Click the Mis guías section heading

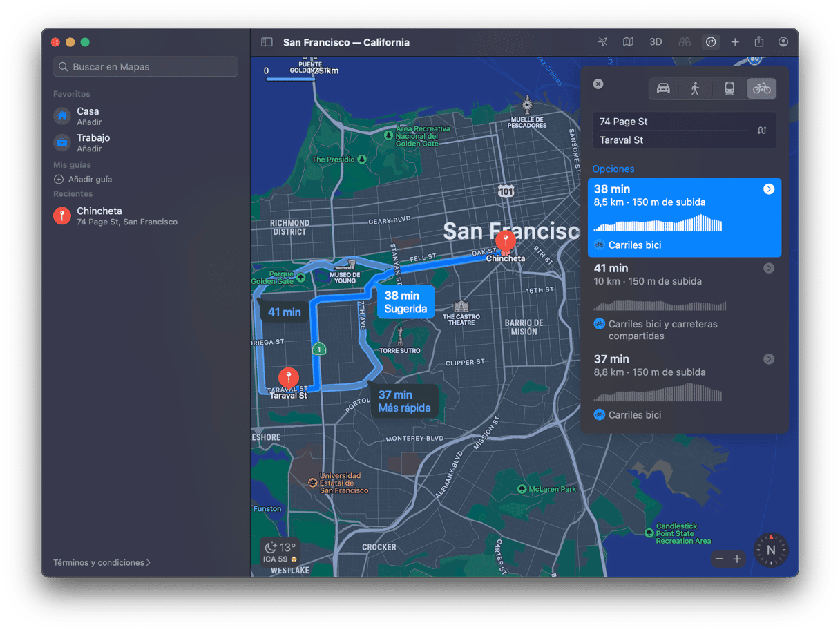[x=72, y=165]
